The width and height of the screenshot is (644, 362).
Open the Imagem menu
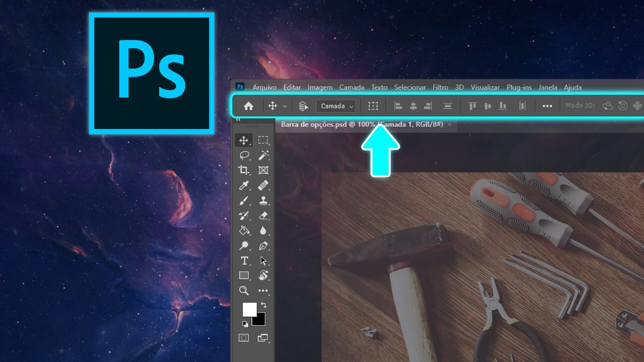[320, 87]
